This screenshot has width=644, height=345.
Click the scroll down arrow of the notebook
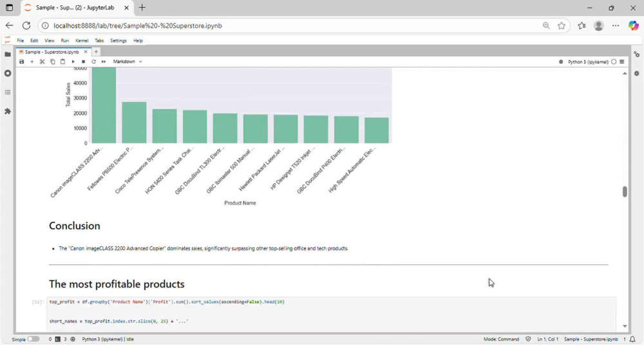click(x=625, y=326)
